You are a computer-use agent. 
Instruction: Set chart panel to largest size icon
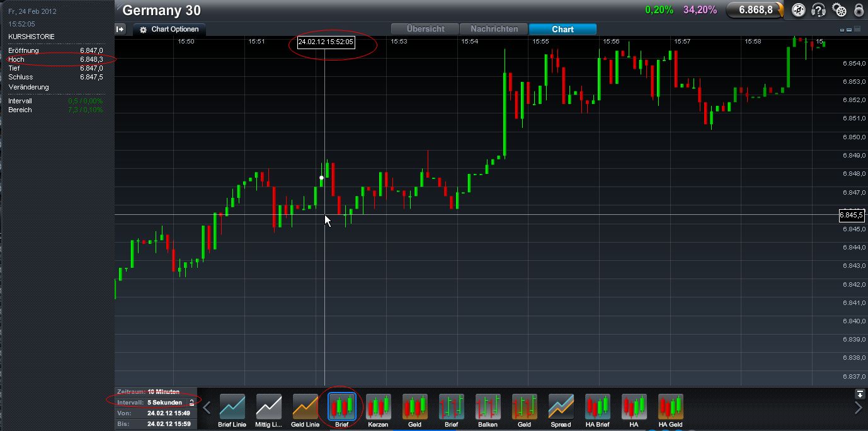pyautogui.click(x=858, y=29)
